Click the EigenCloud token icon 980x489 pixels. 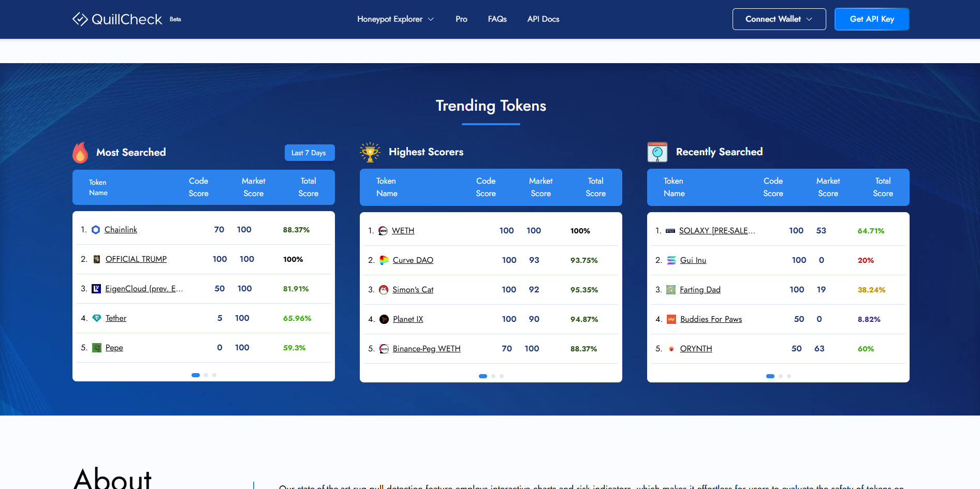[96, 289]
